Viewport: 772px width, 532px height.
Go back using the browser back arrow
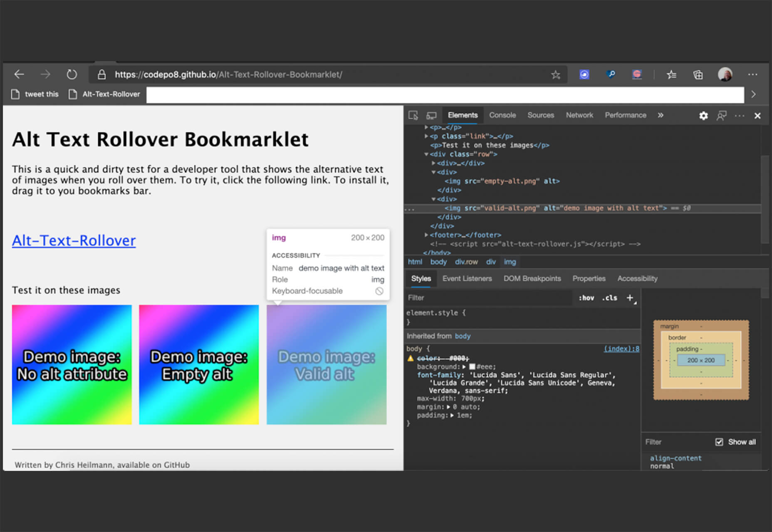20,74
